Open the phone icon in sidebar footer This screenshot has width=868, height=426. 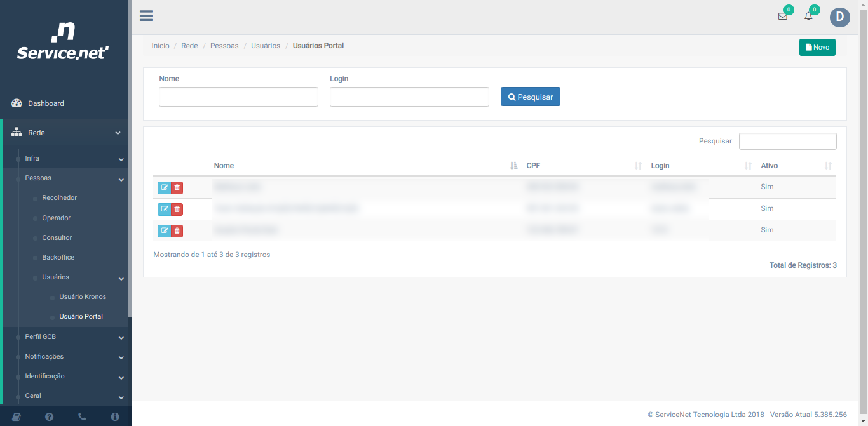coord(82,417)
